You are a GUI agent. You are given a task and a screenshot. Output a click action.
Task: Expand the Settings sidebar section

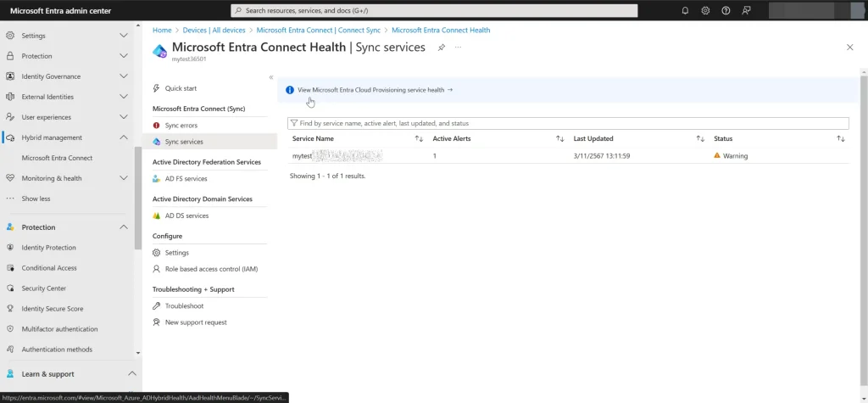[124, 36]
